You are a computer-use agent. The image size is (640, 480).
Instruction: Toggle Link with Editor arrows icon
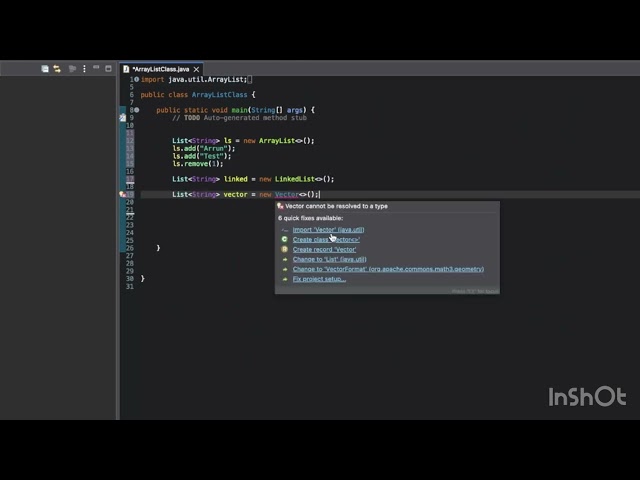[x=57, y=69]
